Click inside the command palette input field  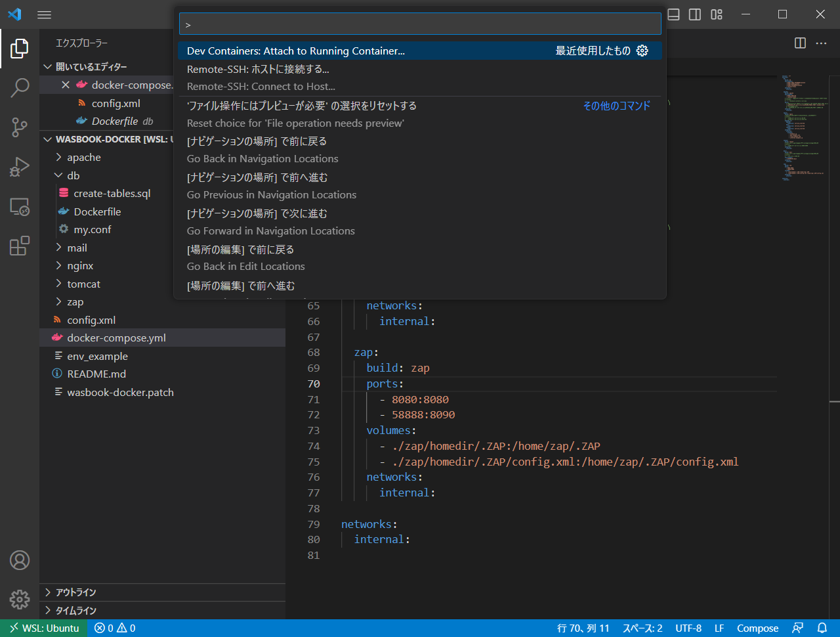point(420,24)
